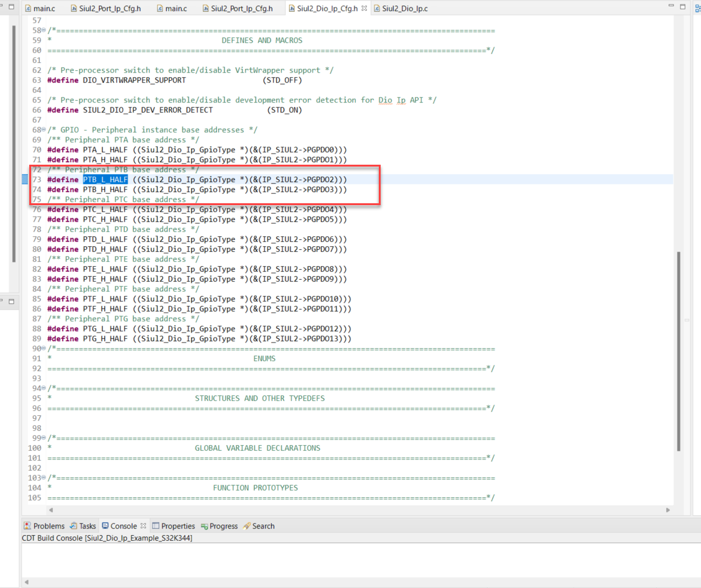701x588 pixels.
Task: Click the ENUMS comment heading
Action: (264, 359)
